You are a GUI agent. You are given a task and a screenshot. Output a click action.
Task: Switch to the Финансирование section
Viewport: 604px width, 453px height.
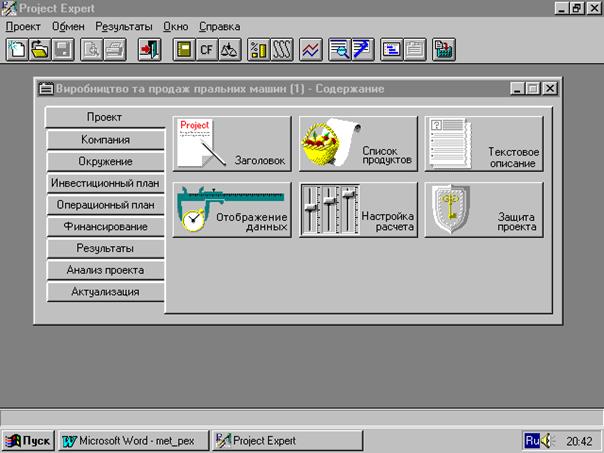pyautogui.click(x=105, y=226)
